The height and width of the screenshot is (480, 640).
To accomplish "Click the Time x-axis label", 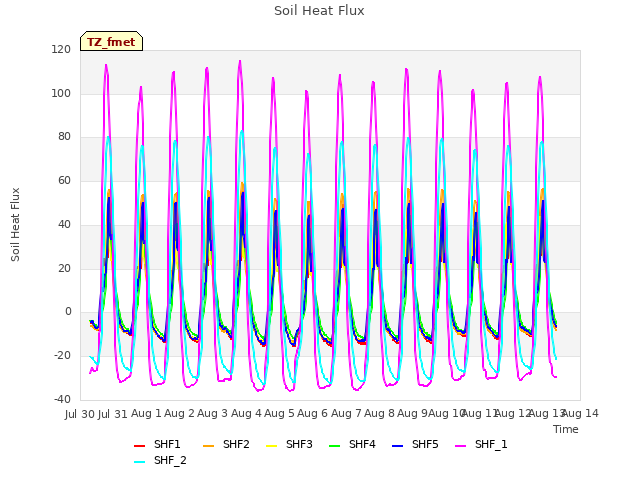I will pos(566,429).
